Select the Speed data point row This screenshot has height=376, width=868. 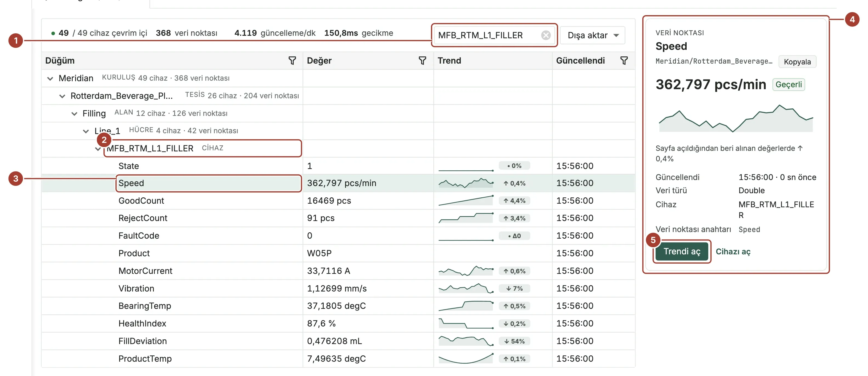coord(338,183)
